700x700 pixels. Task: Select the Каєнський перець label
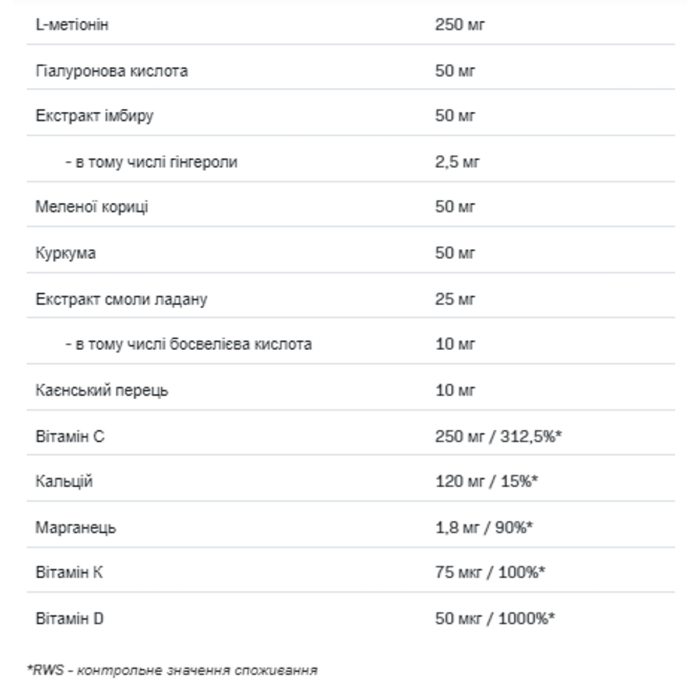(102, 391)
